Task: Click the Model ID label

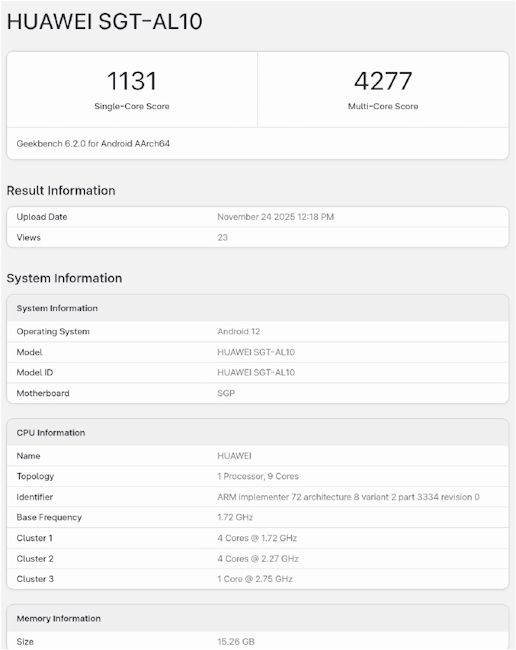Action: pos(35,373)
